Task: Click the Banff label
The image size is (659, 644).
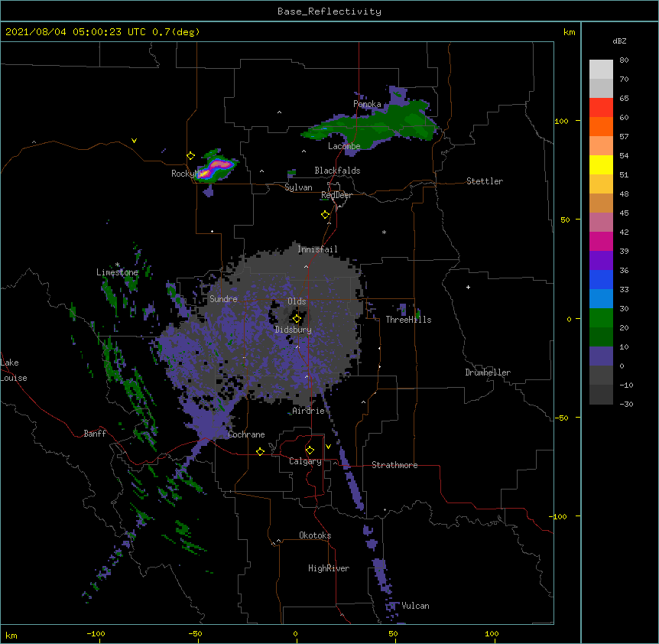Action: pos(95,434)
